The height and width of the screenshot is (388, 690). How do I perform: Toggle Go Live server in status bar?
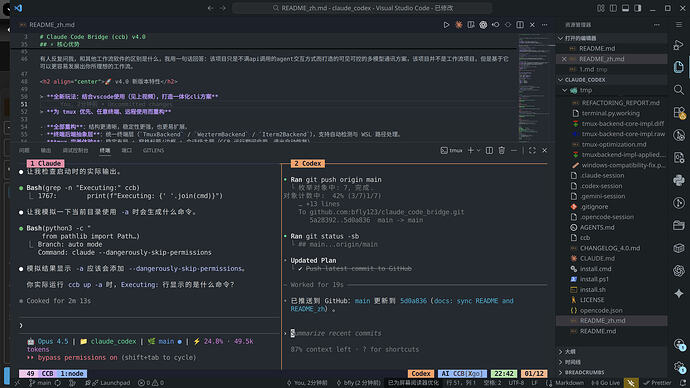pyautogui.click(x=606, y=383)
